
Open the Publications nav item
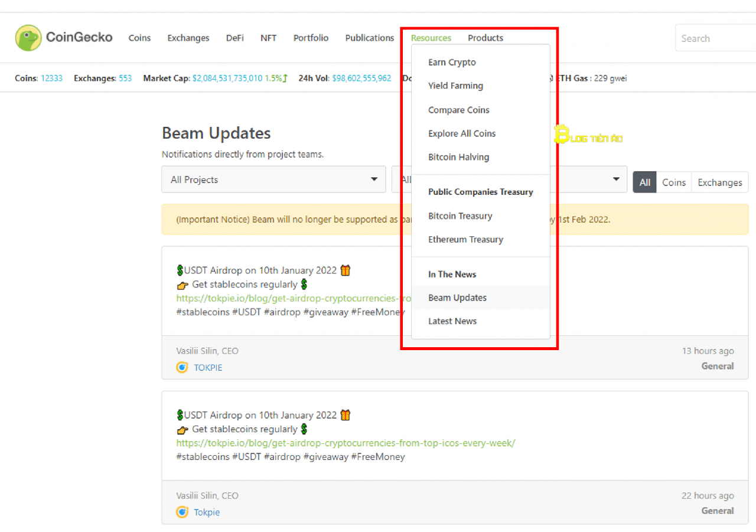tap(369, 38)
